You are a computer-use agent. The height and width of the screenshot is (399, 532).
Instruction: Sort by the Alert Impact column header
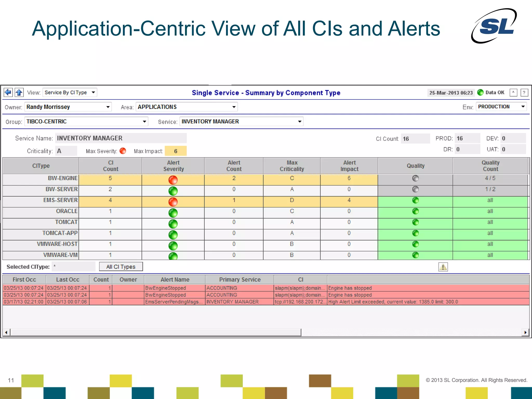click(349, 166)
